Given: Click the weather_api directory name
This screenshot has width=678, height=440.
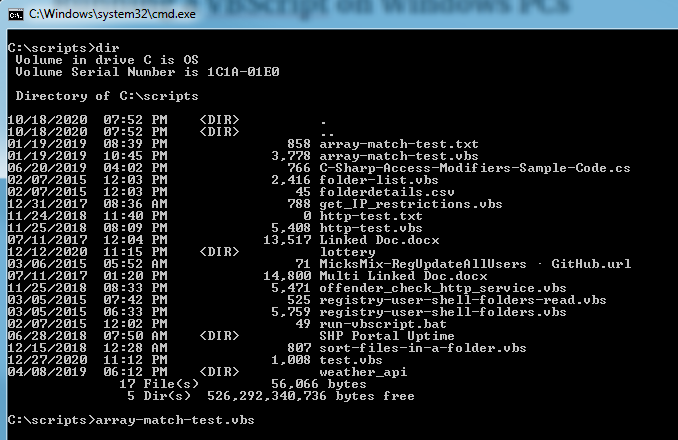Looking at the screenshot, I should 363,372.
